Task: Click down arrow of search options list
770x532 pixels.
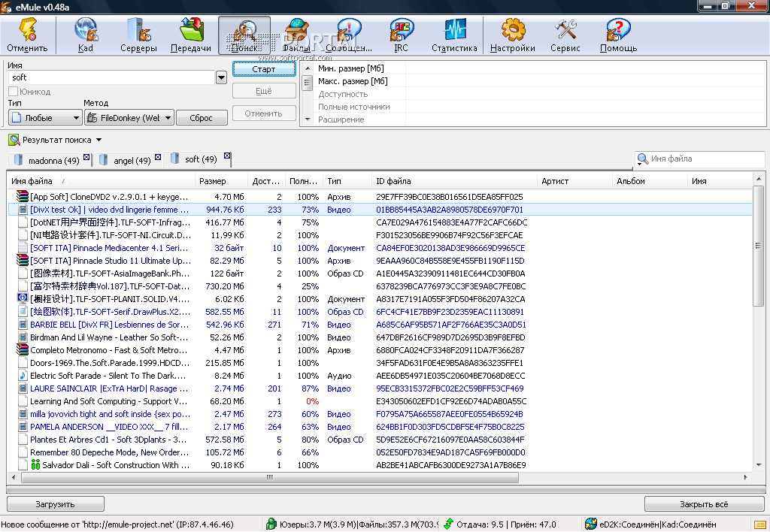Action: (x=308, y=119)
